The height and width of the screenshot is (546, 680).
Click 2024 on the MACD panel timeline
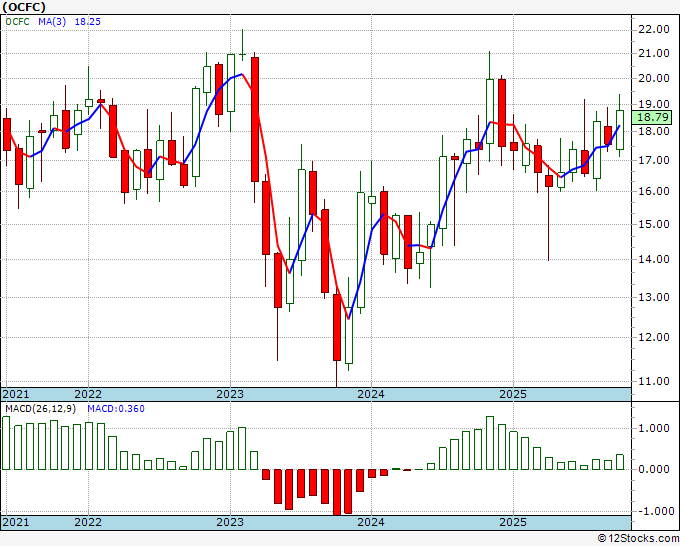pyautogui.click(x=371, y=522)
